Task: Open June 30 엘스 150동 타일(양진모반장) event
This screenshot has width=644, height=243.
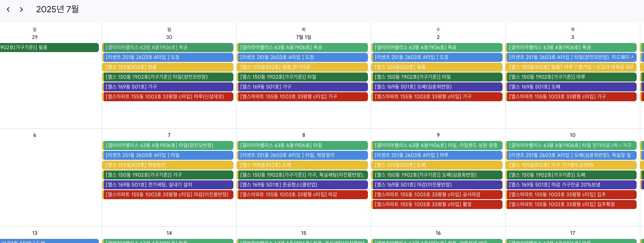Action: pos(168,77)
